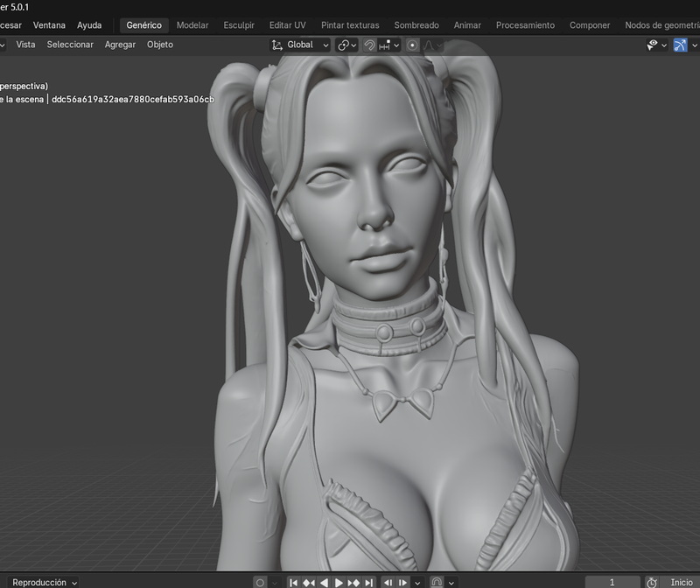Click the Inicio start frame field
This screenshot has width=700, height=588.
coord(680,582)
